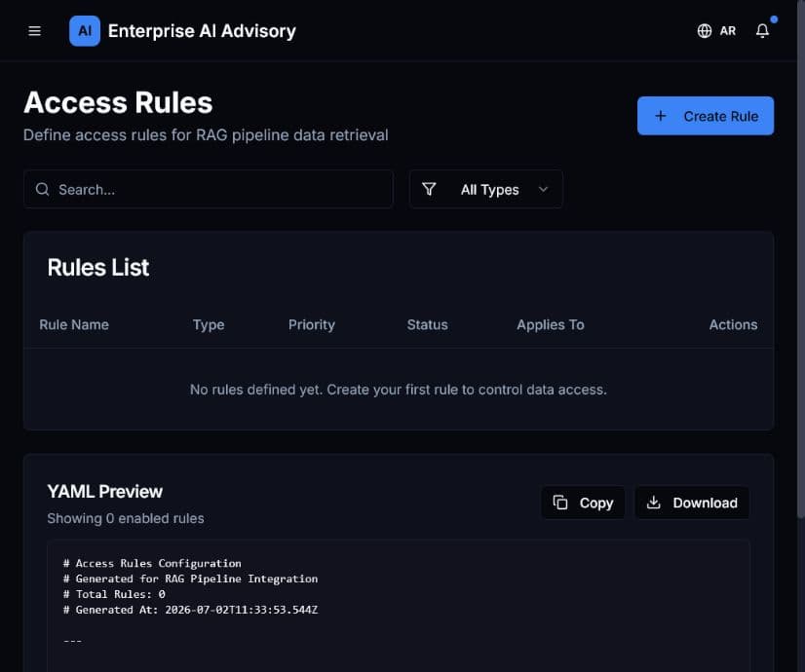Click the plus icon in Create Rule

[x=661, y=116]
